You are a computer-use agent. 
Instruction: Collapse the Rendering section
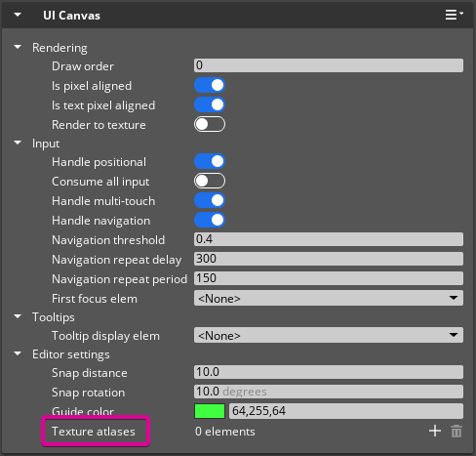[x=18, y=47]
